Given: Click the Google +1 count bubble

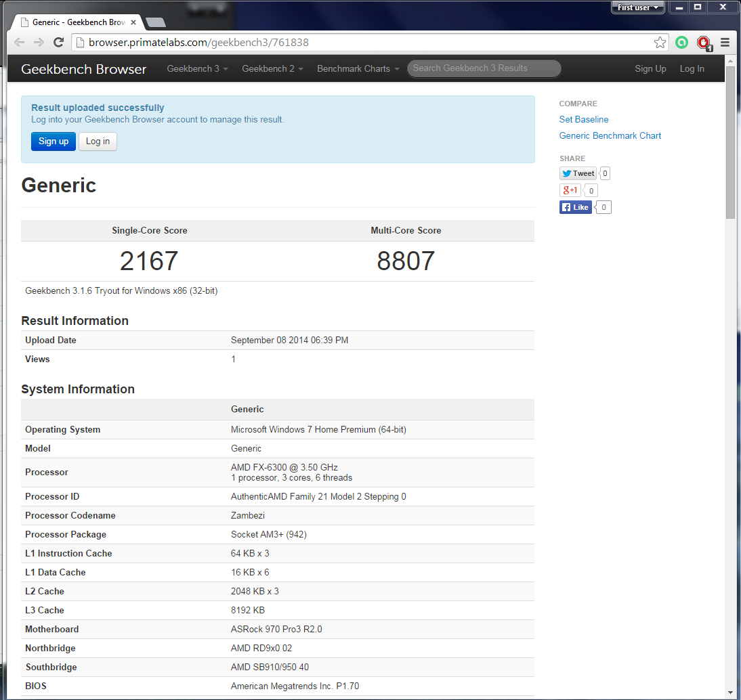Looking at the screenshot, I should pyautogui.click(x=591, y=191).
